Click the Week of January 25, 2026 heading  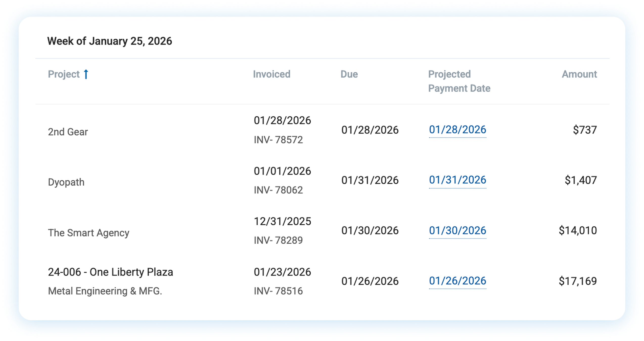coord(110,41)
